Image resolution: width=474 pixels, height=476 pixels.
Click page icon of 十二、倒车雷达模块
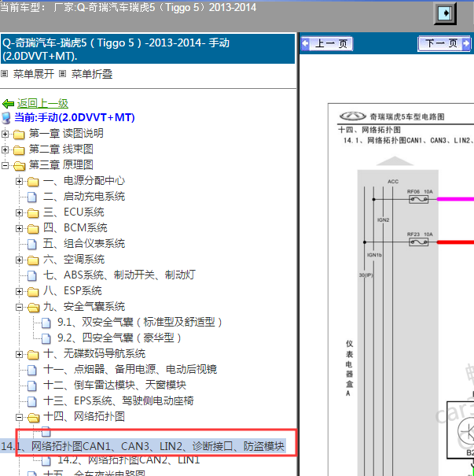32,386
